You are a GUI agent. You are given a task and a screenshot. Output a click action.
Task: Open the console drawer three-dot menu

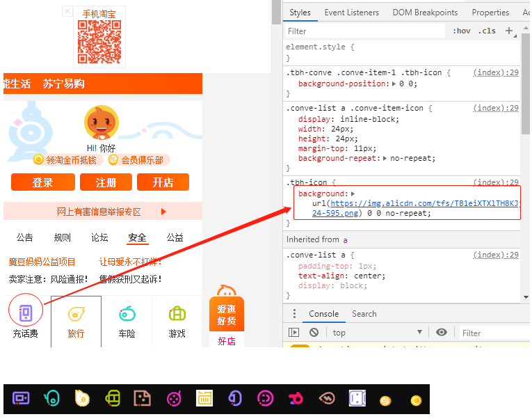294,314
